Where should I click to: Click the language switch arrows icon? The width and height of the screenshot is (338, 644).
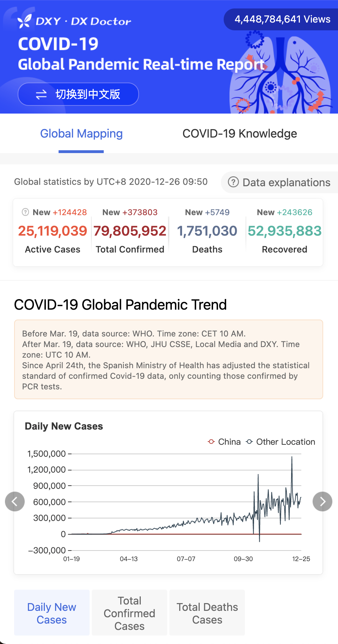click(41, 94)
